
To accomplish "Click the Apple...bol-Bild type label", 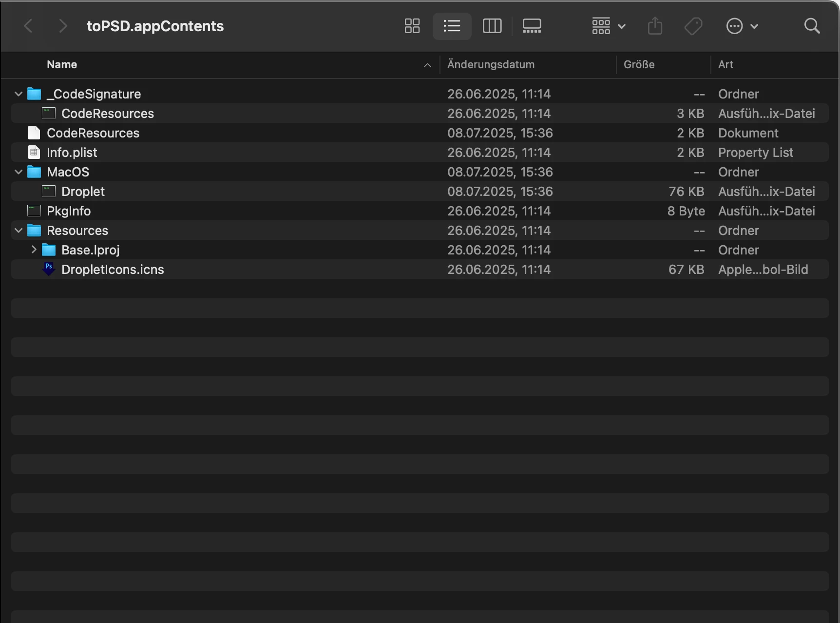I will tap(763, 270).
